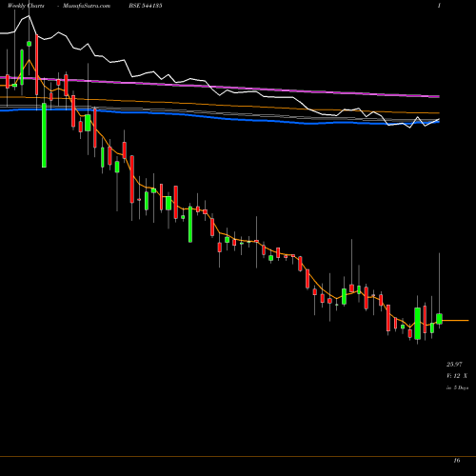Click the 16 axis value at bottom right
This screenshot has width=476, height=476.
(457, 461)
